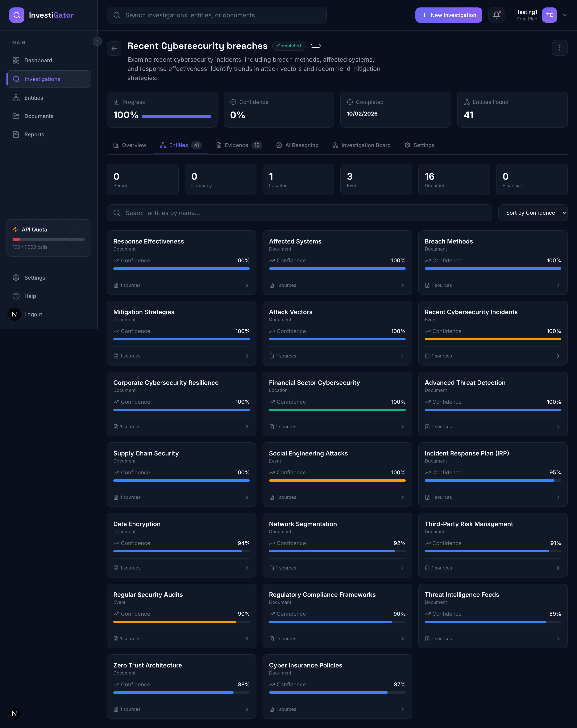
Task: Expand the user account menu chevron
Action: (x=565, y=15)
